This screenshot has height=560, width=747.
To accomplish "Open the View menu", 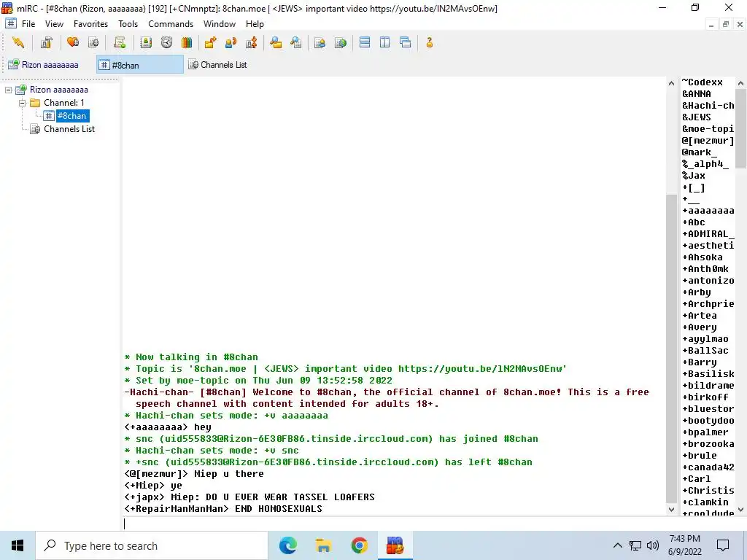I will (x=54, y=24).
